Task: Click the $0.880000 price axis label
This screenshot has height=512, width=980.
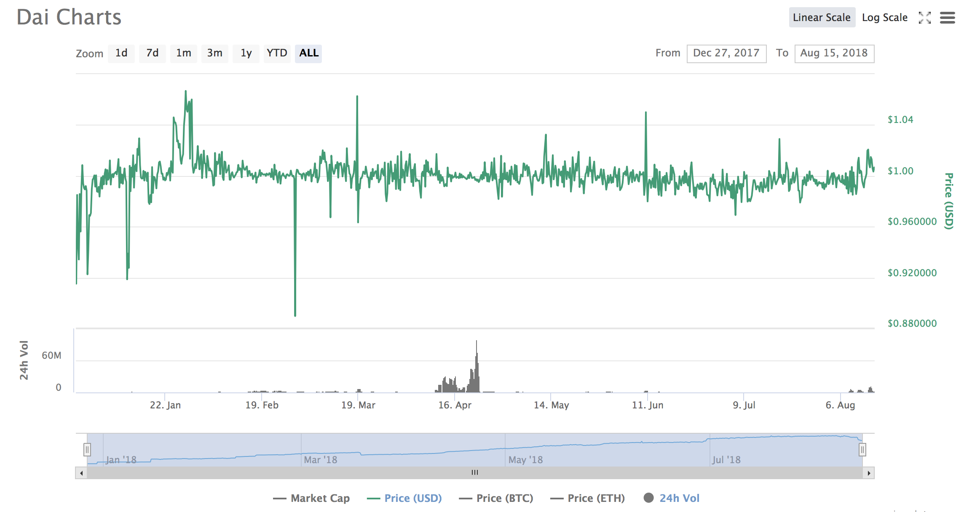Action: pos(912,323)
